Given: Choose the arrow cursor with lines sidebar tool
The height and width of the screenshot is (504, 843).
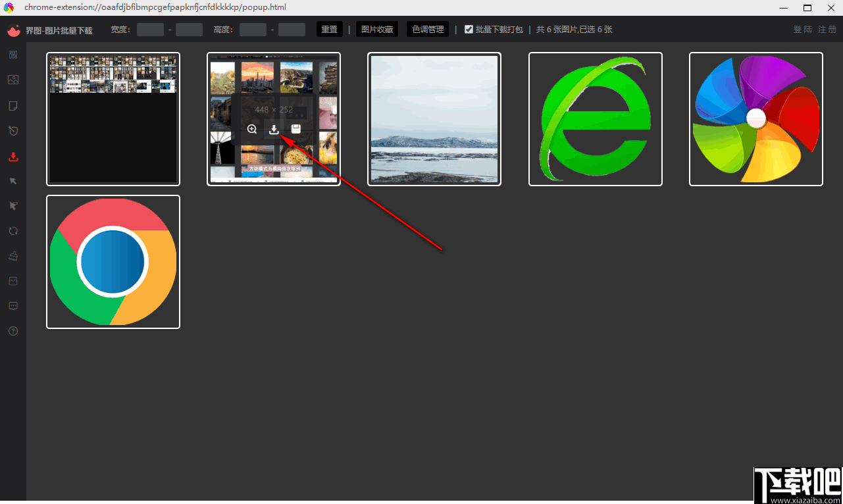Looking at the screenshot, I should coord(13,206).
